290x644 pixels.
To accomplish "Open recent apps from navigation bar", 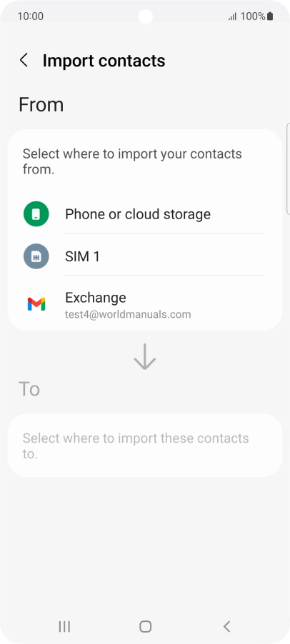I will click(x=64, y=626).
